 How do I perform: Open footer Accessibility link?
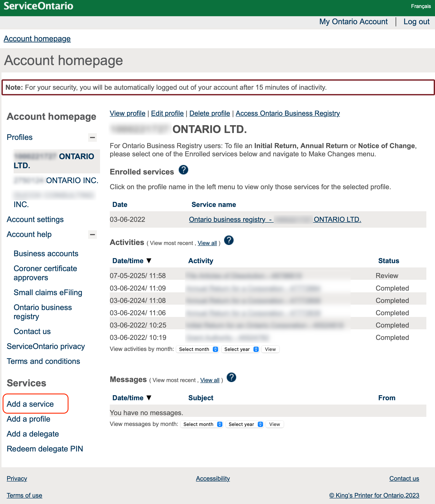point(213,478)
